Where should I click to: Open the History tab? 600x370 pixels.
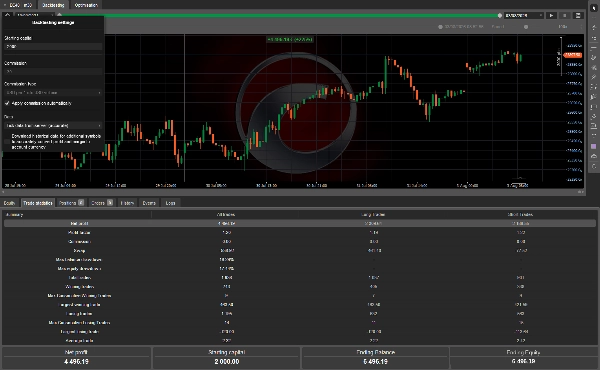coord(127,203)
